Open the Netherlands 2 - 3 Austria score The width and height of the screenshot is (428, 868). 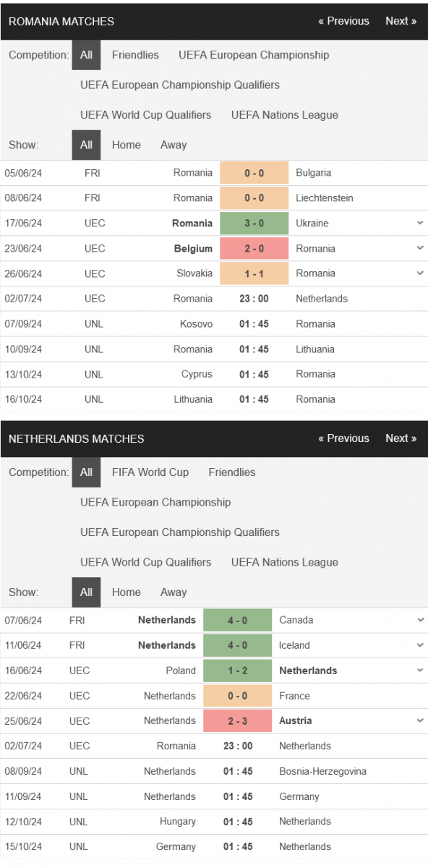(x=238, y=720)
